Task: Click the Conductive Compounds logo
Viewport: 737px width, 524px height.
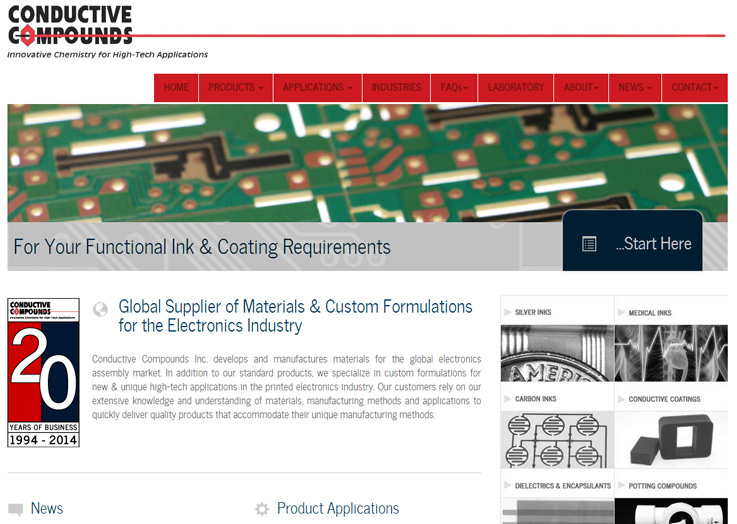Action: (71, 26)
